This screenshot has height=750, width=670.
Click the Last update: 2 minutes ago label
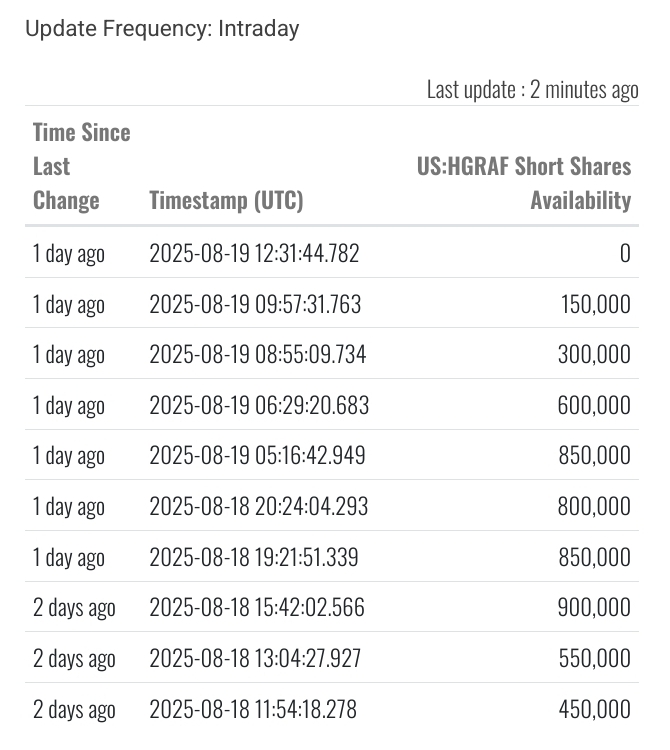[x=532, y=89]
